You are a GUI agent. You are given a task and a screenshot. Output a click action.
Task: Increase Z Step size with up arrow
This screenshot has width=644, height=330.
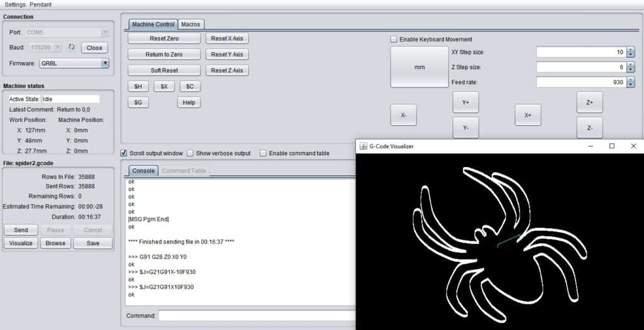coord(630,65)
